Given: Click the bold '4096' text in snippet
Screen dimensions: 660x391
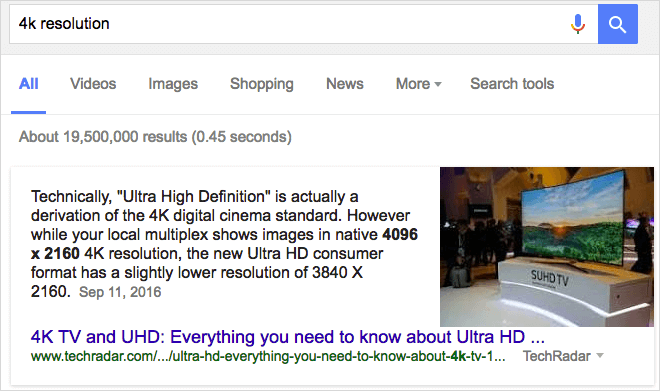Looking at the screenshot, I should [x=399, y=234].
